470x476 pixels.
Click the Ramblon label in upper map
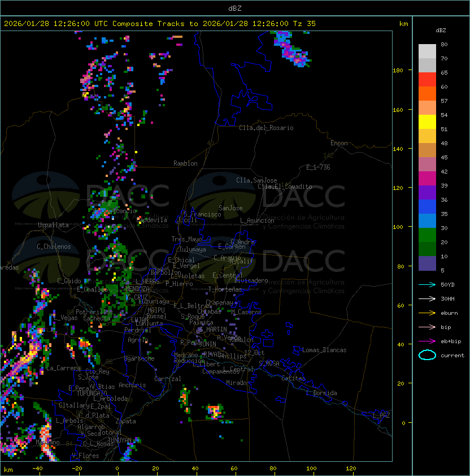(x=185, y=163)
